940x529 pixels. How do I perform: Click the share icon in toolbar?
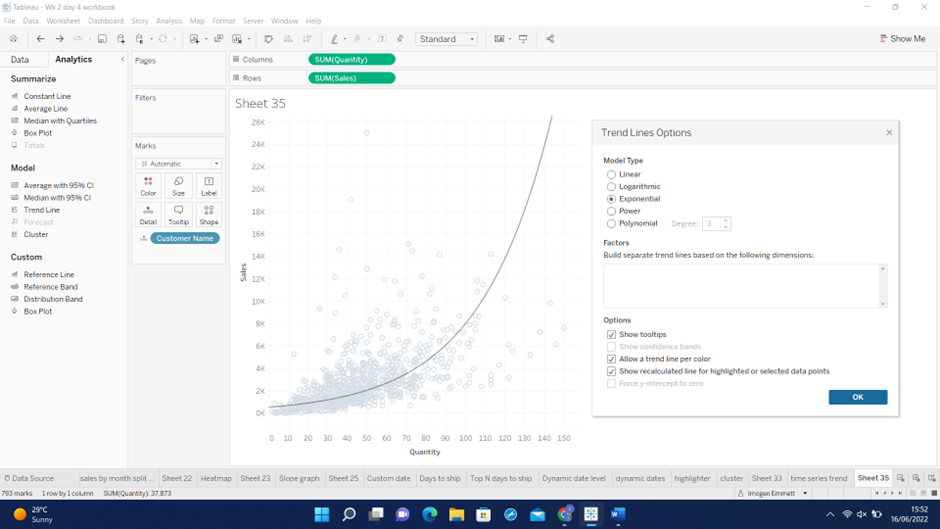[x=550, y=39]
